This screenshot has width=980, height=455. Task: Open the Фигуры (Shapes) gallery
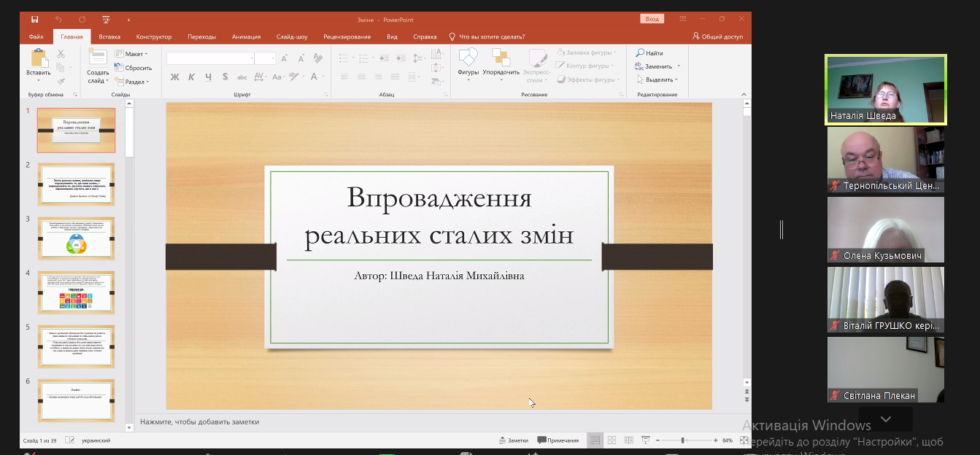tap(468, 58)
